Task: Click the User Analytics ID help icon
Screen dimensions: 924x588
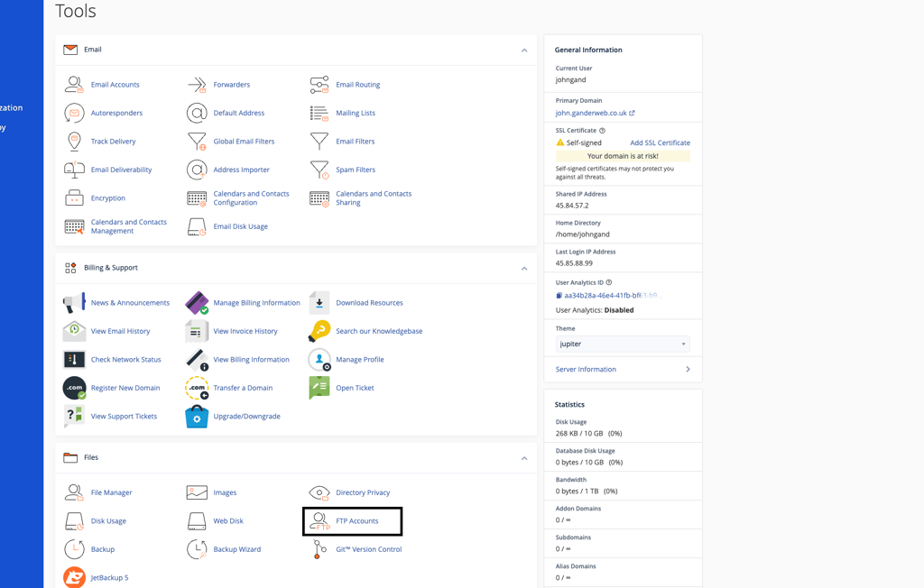Action: pos(609,283)
